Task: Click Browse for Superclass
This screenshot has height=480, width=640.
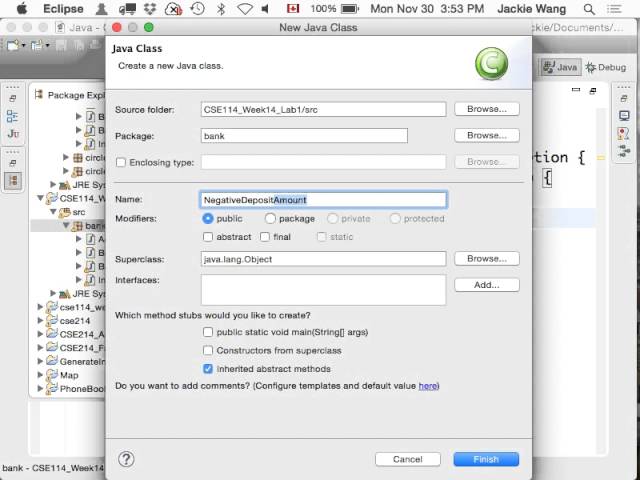Action: tap(487, 258)
